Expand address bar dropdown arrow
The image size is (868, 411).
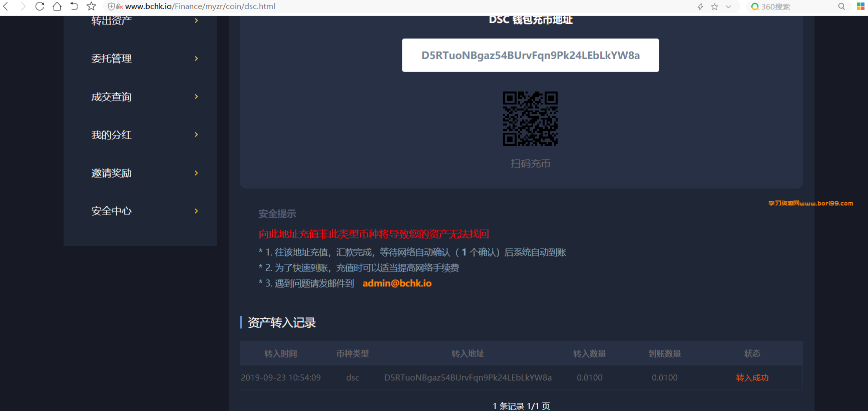[728, 6]
